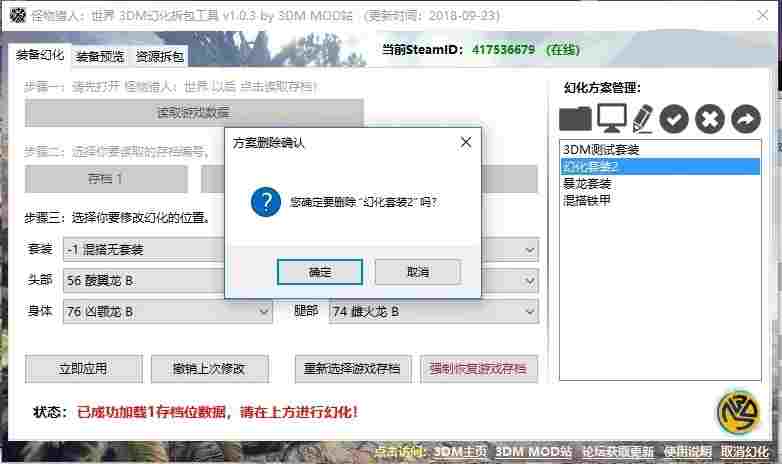782x464 pixels.
Task: Select highlighted 幻化套装2 scheme
Action: 660,166
